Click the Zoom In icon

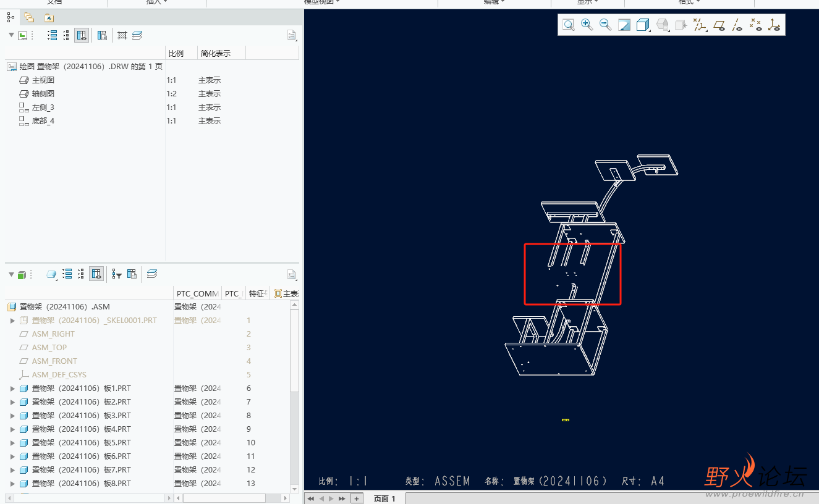click(x=587, y=25)
